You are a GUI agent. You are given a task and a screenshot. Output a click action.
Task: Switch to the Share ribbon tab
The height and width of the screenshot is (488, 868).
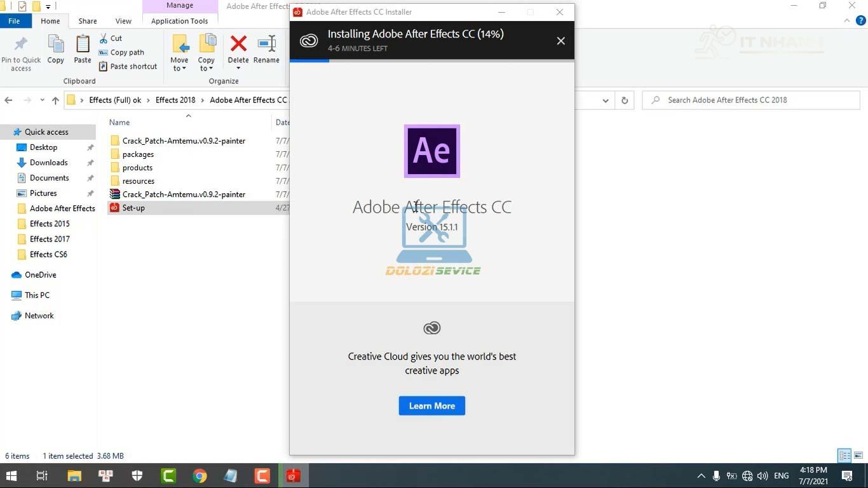[x=88, y=21]
